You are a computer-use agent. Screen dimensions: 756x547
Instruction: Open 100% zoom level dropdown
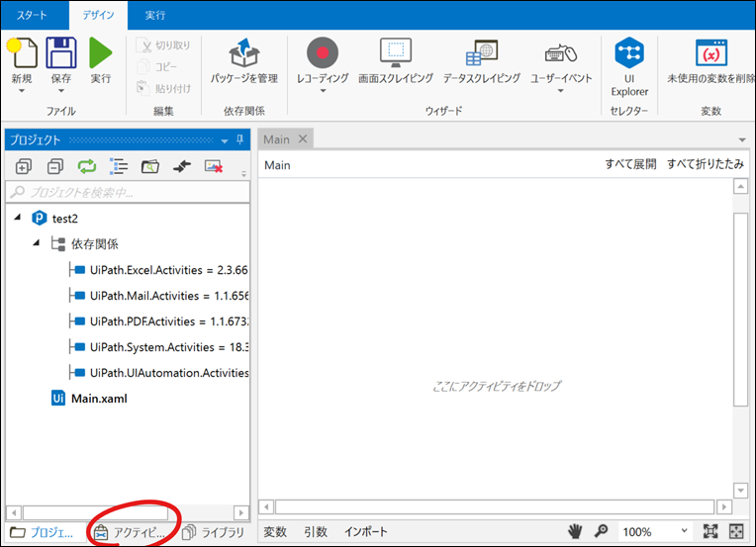coord(654,531)
